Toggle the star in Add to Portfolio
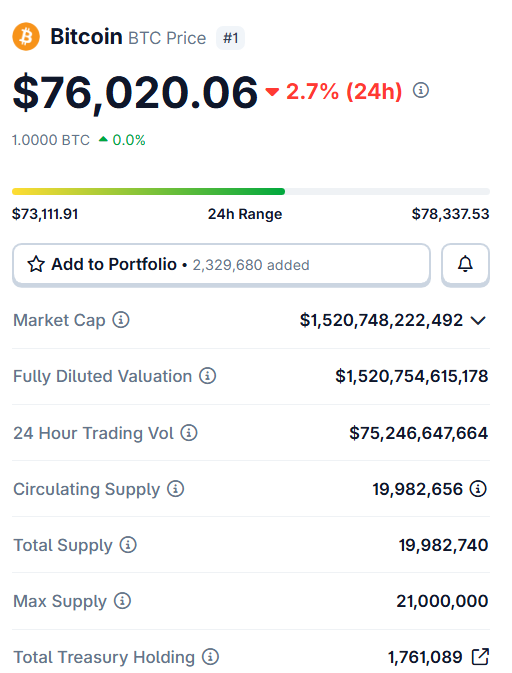Screen dimensions: 512x673 (36, 264)
